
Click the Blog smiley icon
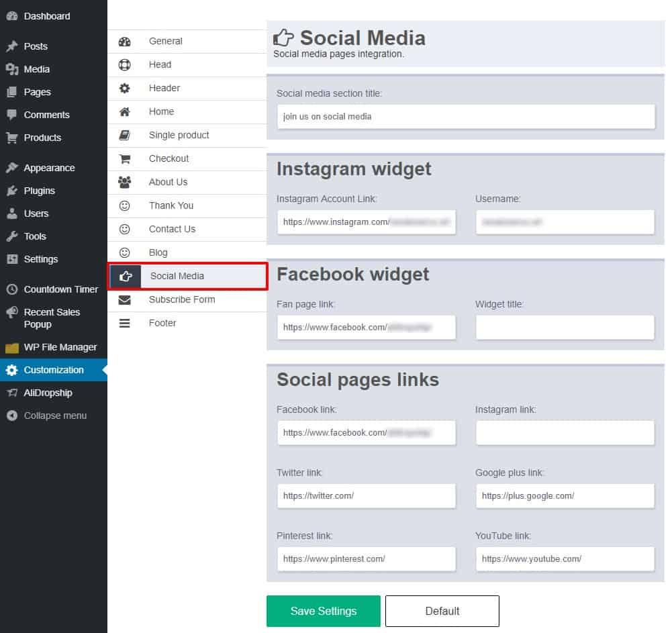pyautogui.click(x=125, y=253)
